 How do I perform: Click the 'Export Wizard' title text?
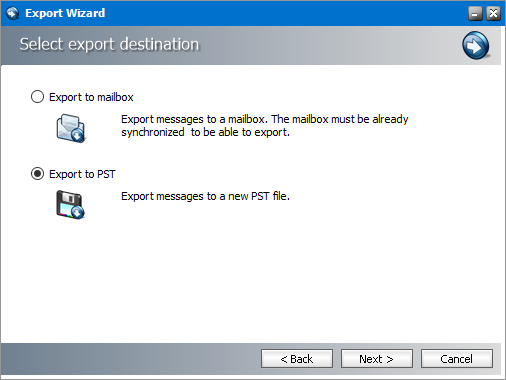[x=65, y=13]
